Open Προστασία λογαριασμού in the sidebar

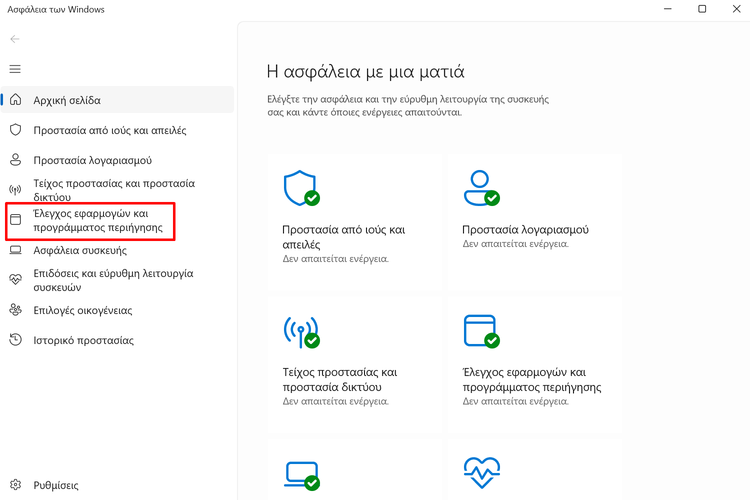tap(118, 160)
